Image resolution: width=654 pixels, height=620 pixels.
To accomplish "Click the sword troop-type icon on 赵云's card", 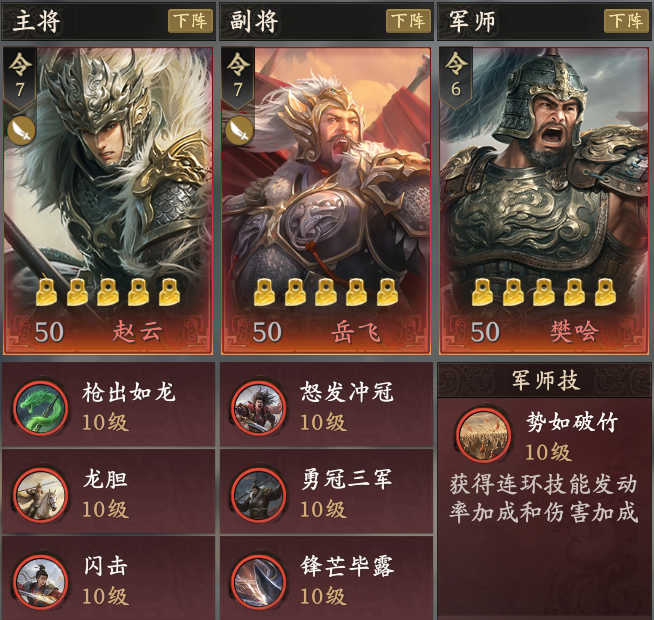I will (21, 131).
